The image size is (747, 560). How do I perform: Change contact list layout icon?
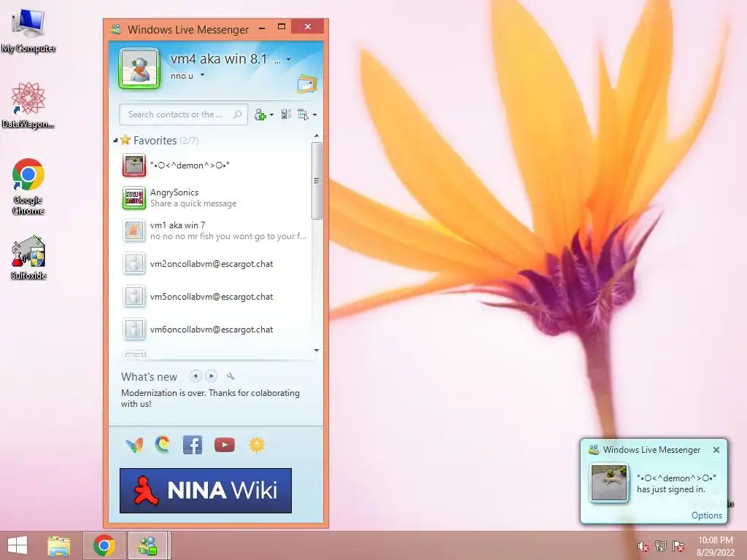point(286,114)
